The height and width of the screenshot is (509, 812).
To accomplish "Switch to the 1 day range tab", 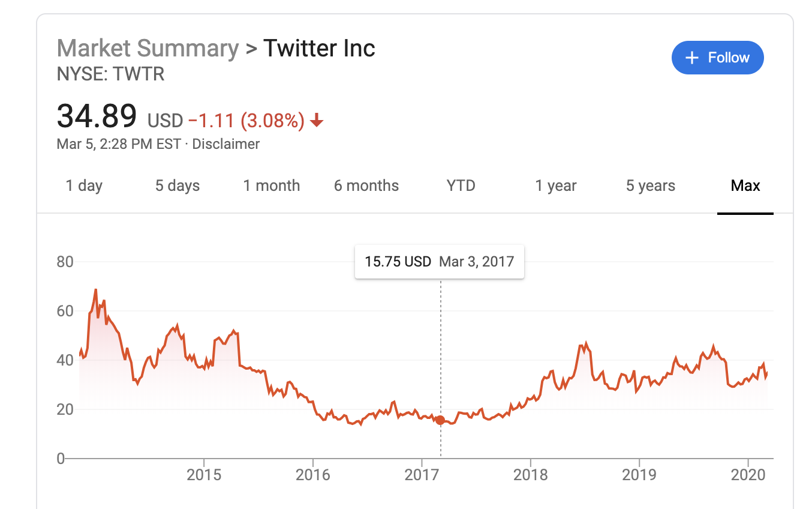I will click(x=84, y=186).
